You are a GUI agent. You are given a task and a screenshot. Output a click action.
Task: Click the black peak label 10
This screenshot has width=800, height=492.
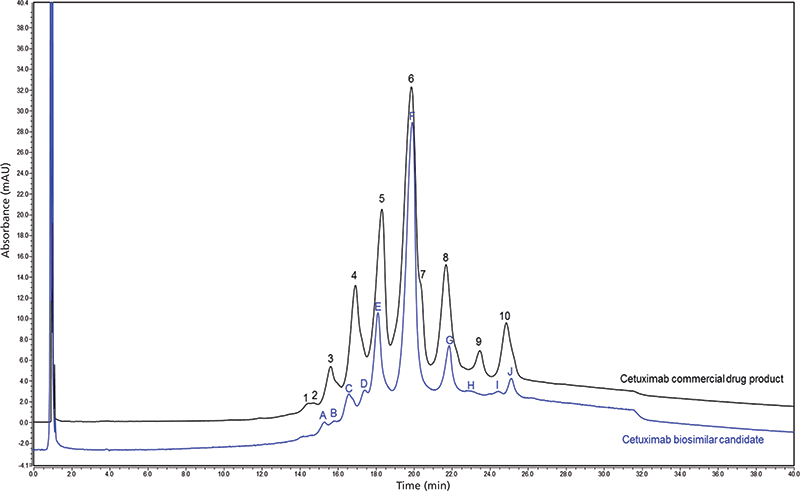[505, 316]
